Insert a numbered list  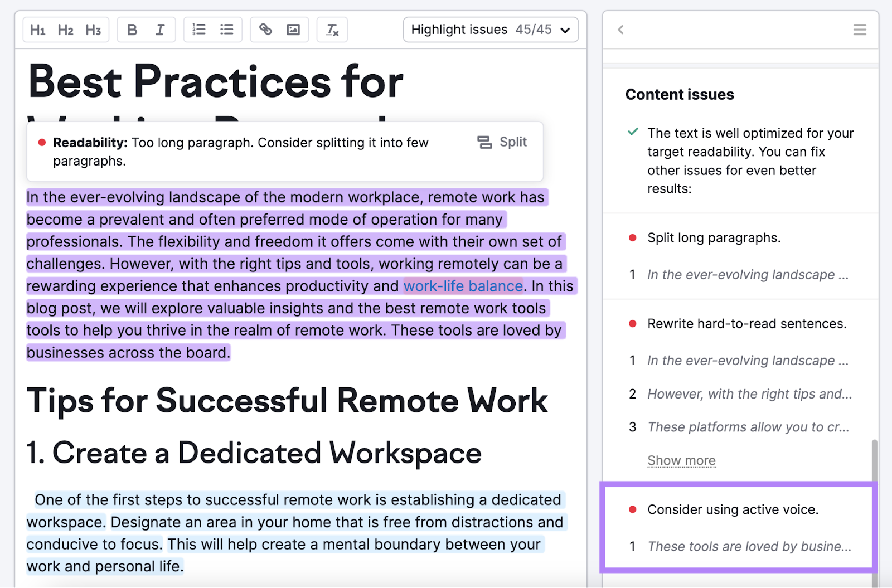click(x=198, y=30)
